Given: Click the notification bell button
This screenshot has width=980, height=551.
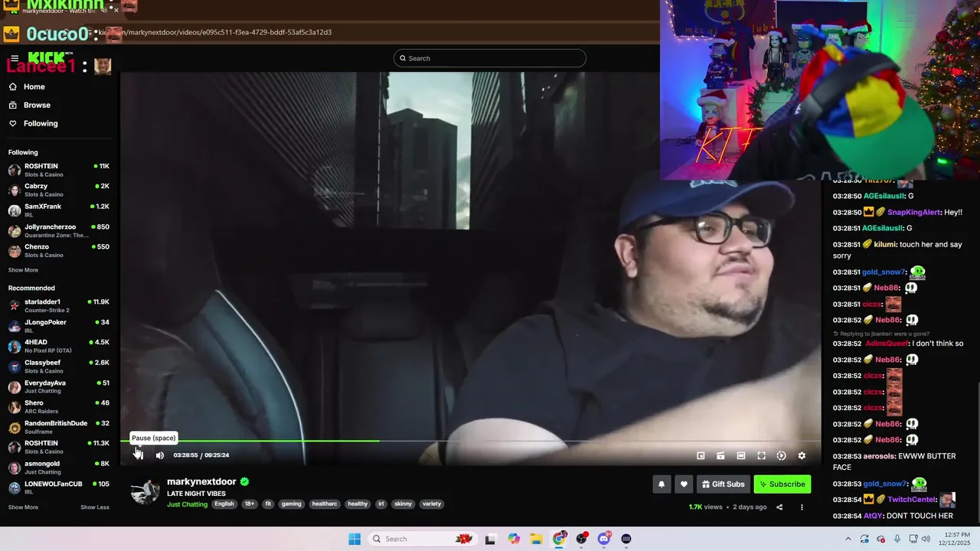Looking at the screenshot, I should pyautogui.click(x=661, y=484).
